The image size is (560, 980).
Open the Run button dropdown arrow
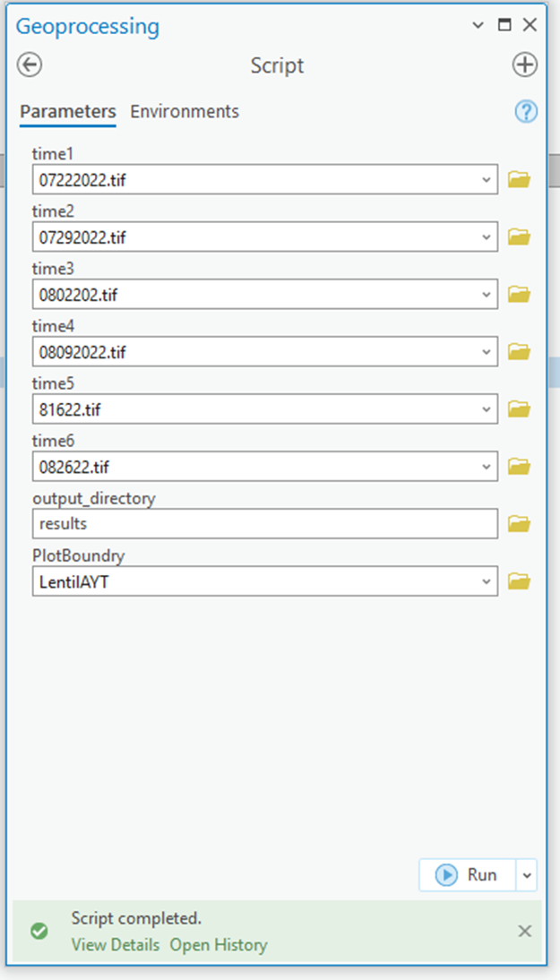[x=527, y=875]
